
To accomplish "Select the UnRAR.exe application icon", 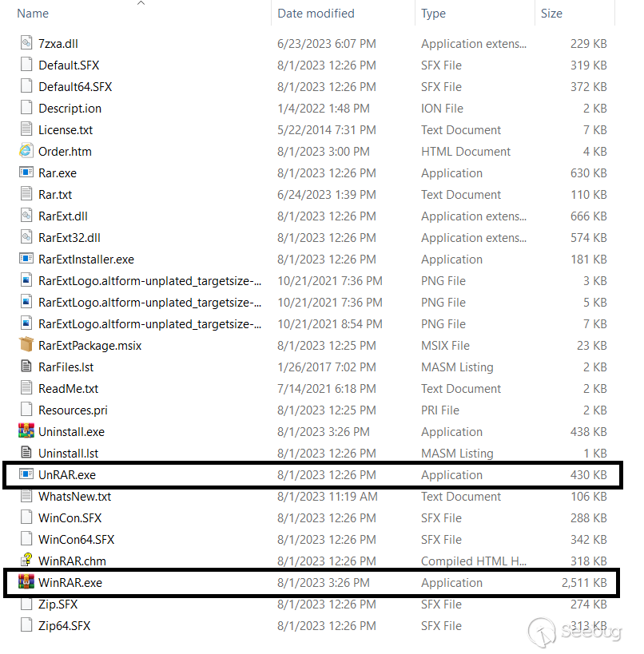I will 26,474.
